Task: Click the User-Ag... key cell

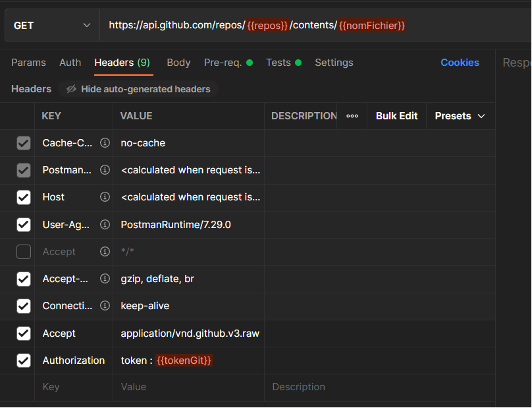Action: coord(74,225)
